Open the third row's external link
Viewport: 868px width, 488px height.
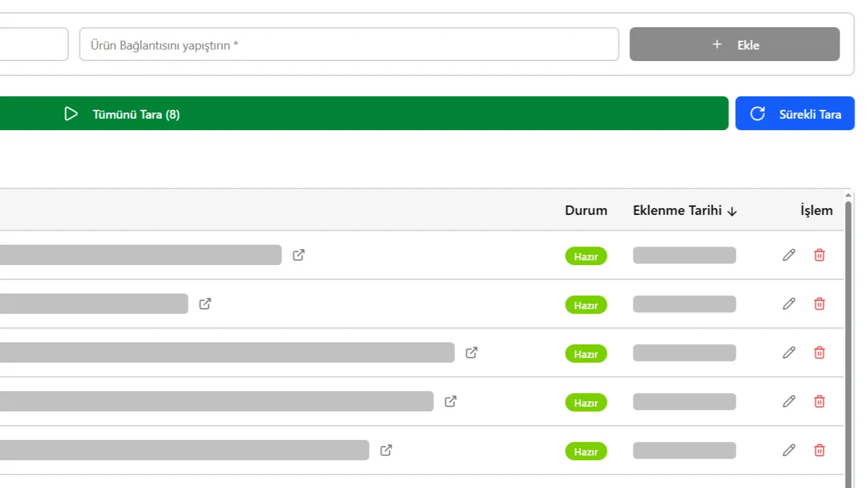pos(471,352)
